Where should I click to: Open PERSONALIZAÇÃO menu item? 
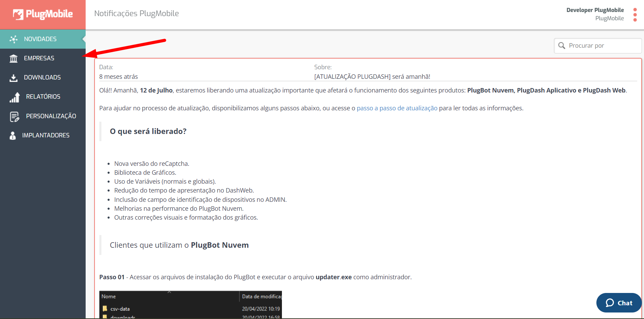click(x=43, y=116)
